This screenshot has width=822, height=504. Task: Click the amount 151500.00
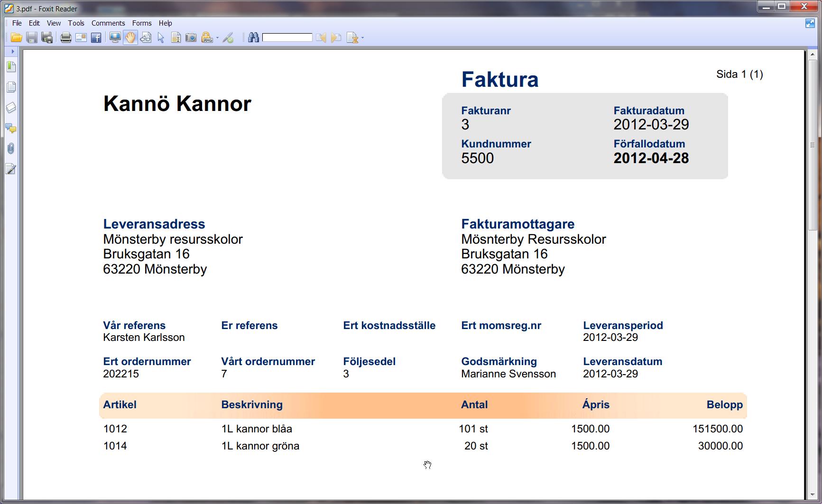pos(718,429)
